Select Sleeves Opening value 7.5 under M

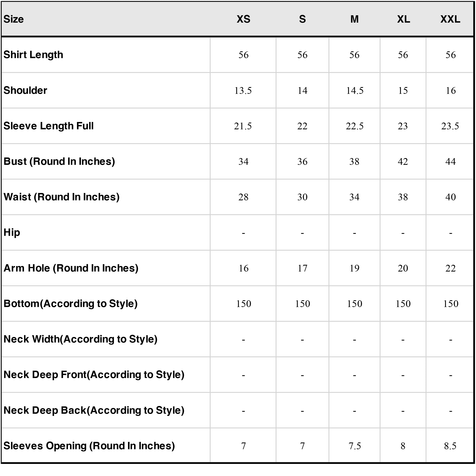[355, 446]
